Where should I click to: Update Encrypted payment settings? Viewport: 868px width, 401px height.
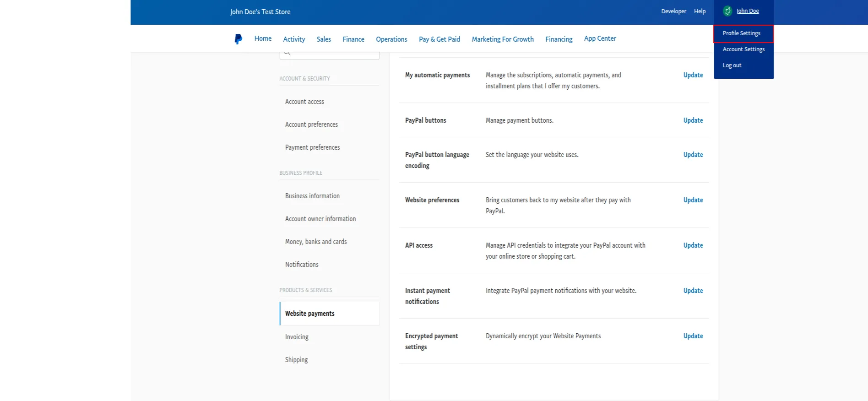click(693, 336)
